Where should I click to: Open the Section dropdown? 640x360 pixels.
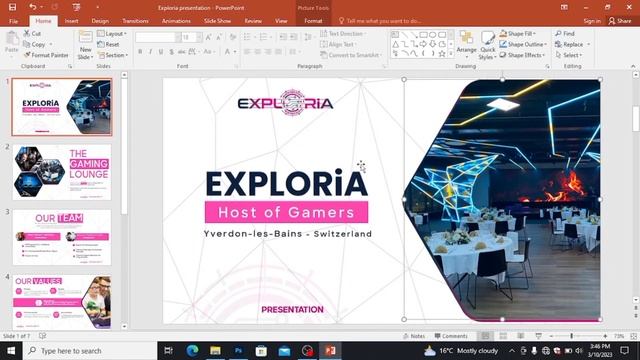[x=113, y=55]
